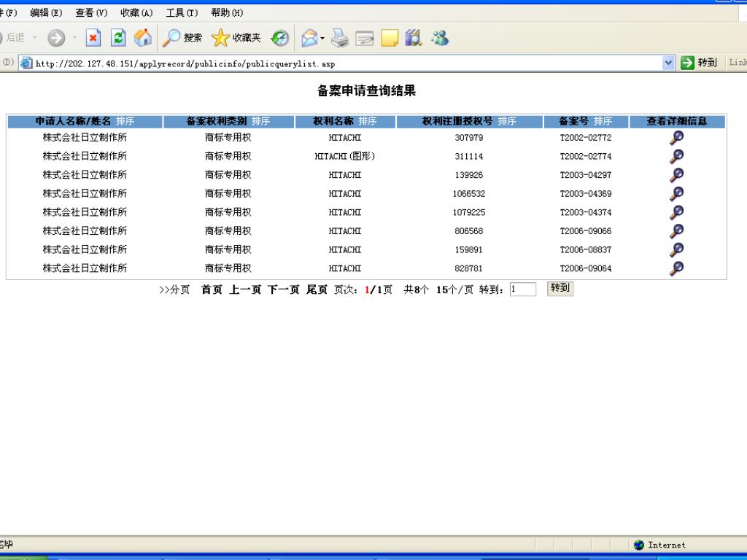The image size is (747, 560).
Task: Sort by 备案号 排序 link
Action: [x=603, y=122]
